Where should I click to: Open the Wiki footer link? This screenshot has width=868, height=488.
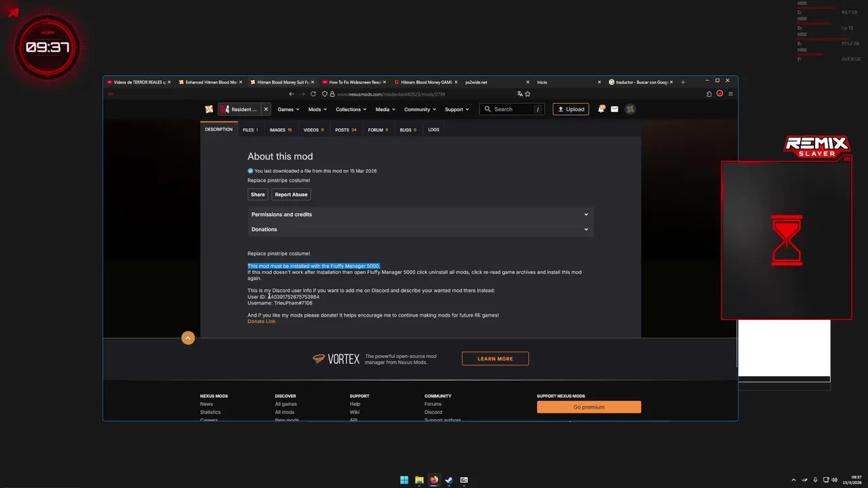[x=355, y=412]
